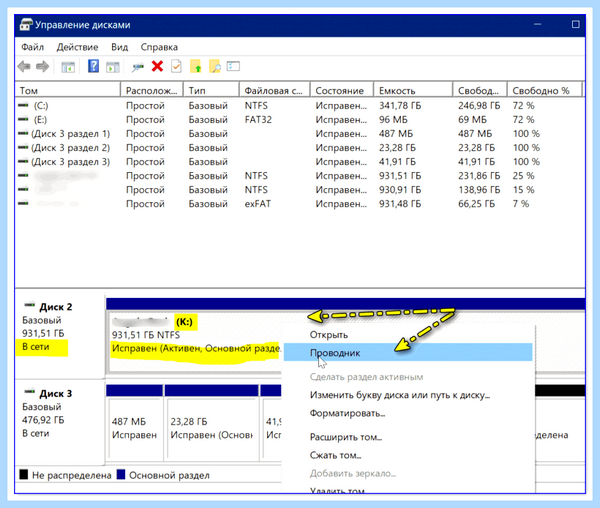
Task: Sort by the Свобод... column header
Action: (x=479, y=91)
